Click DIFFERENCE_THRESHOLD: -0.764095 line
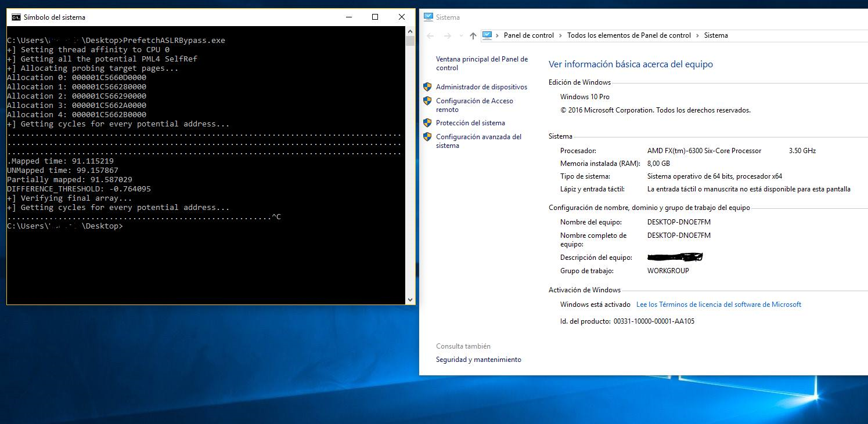Screen dimensions: 868x424 (x=79, y=189)
